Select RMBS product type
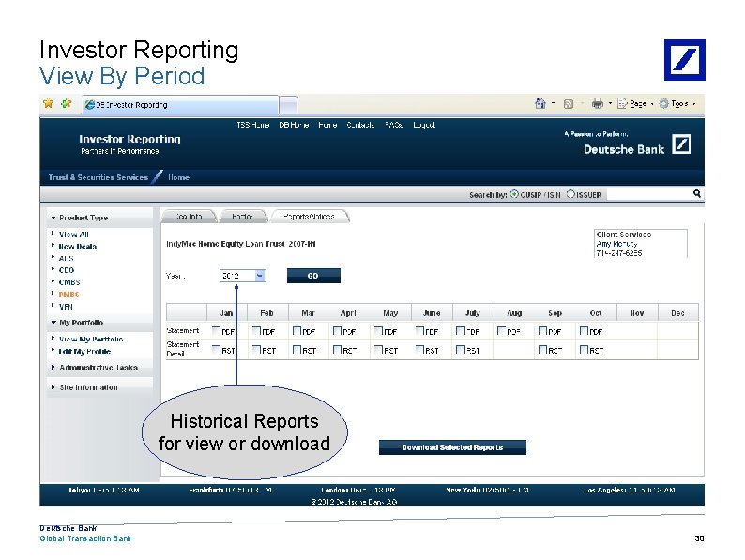 click(68, 295)
